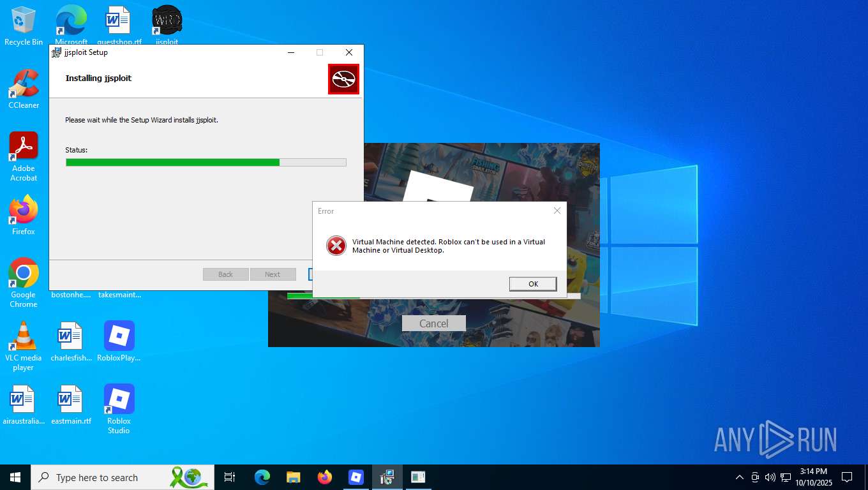Open the notification center
The image size is (868, 490).
(x=847, y=477)
